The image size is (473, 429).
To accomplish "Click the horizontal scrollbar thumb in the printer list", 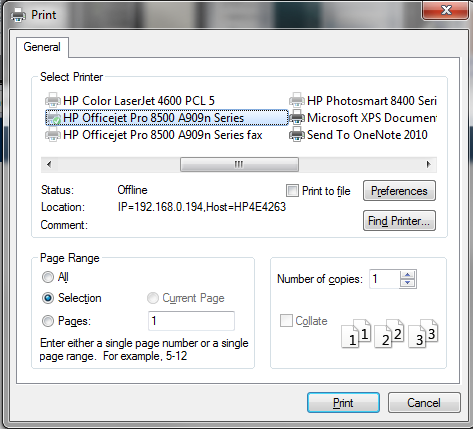I will click(x=239, y=165).
